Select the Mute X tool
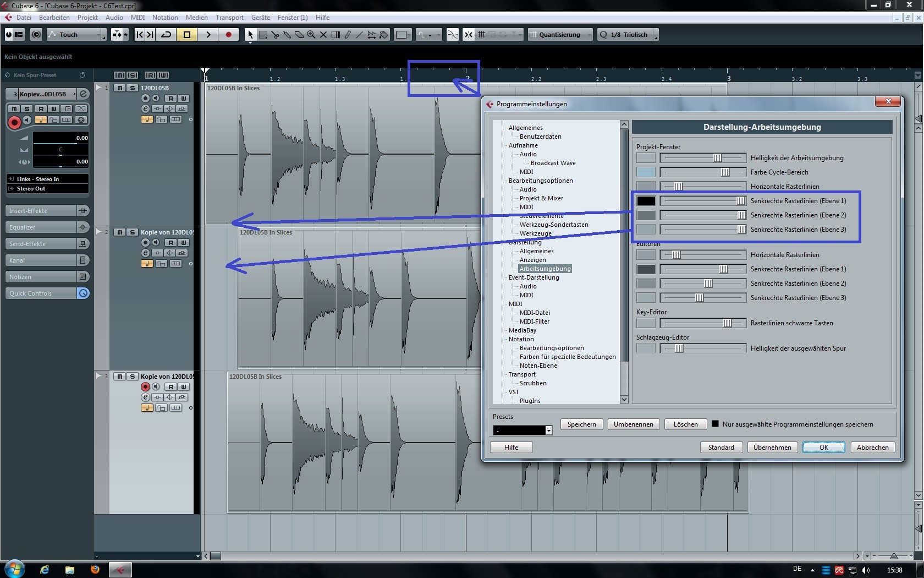Viewport: 924px width, 578px height. tap(323, 35)
